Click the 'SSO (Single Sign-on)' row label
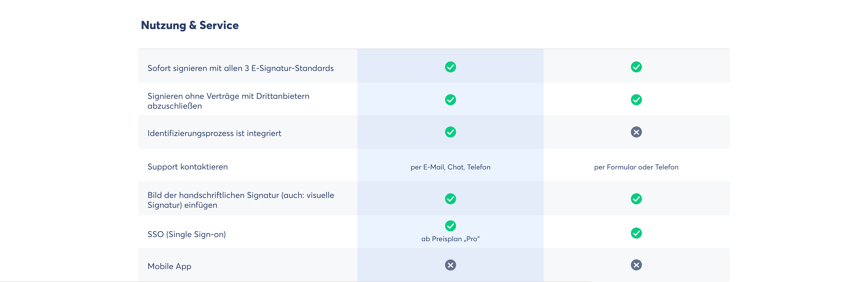The image size is (868, 282). [x=186, y=234]
